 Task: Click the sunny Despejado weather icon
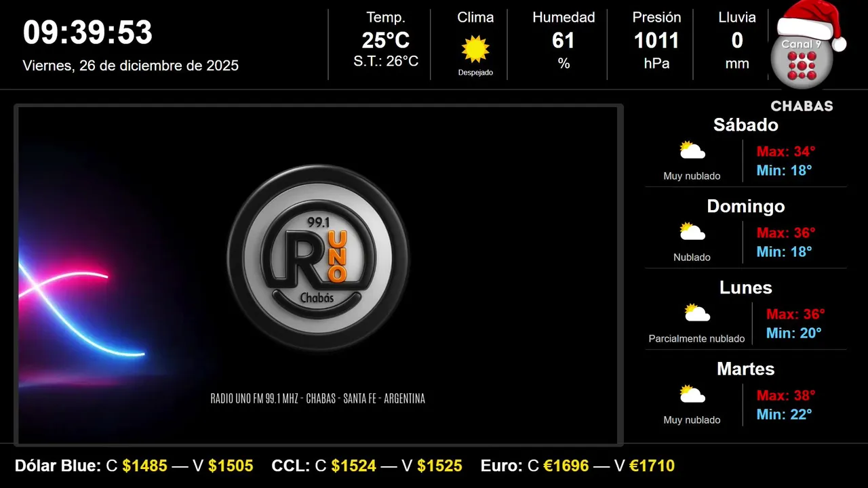tap(475, 49)
